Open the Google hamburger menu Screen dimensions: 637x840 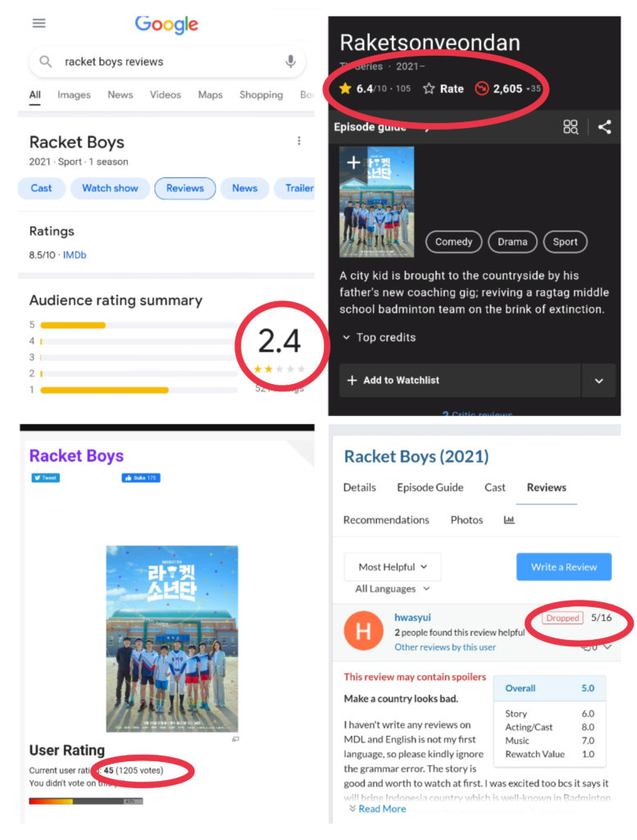pyautogui.click(x=39, y=23)
